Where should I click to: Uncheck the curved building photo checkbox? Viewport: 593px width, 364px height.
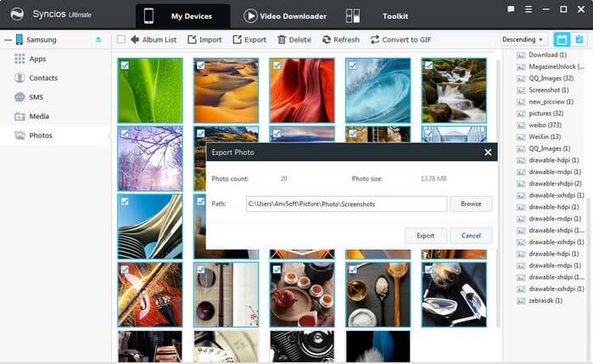pos(125,201)
